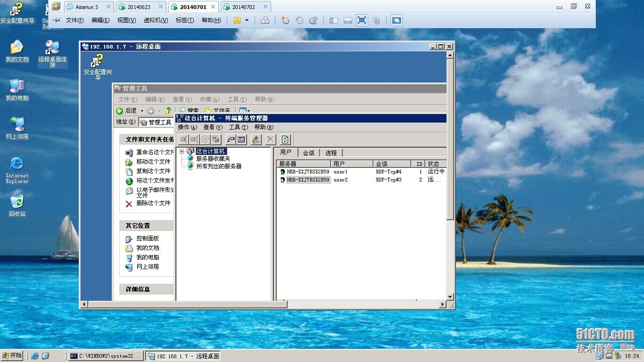Image resolution: width=644 pixels, height=362 pixels.
Task: Sort by 服务器 column header
Action: click(x=304, y=164)
